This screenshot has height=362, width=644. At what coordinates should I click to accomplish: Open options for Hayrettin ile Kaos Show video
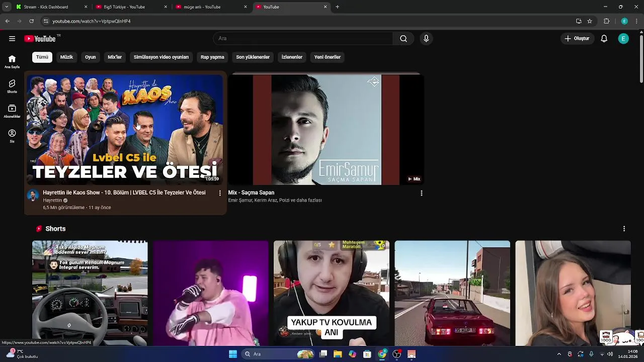pos(220,193)
